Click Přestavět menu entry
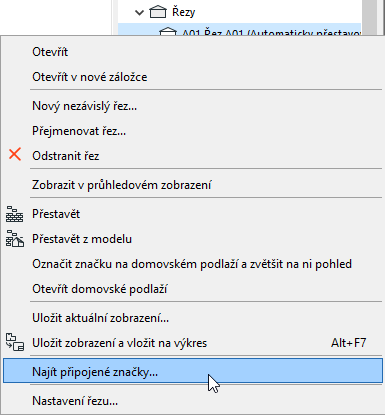This screenshot has width=385, height=415. [193, 214]
